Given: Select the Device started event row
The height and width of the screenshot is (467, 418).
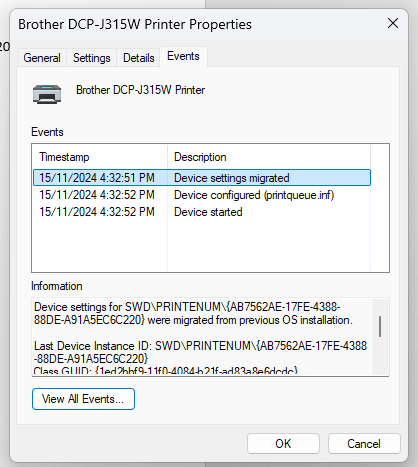Looking at the screenshot, I should 202,212.
